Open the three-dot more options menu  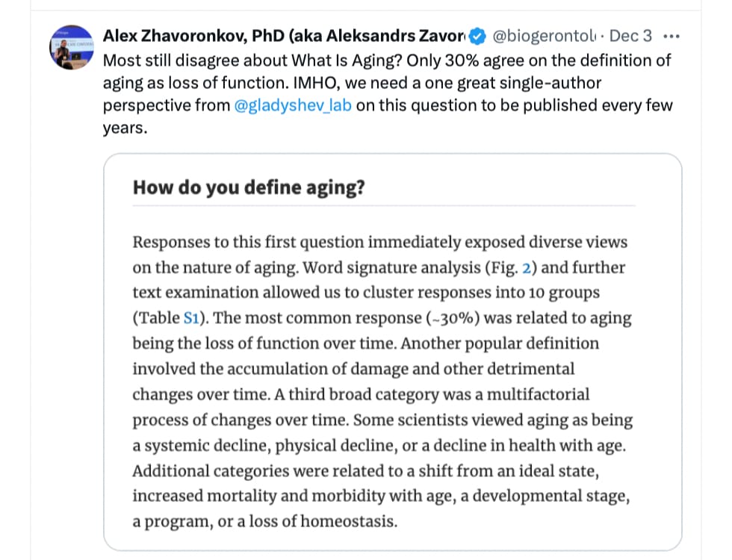[671, 37]
